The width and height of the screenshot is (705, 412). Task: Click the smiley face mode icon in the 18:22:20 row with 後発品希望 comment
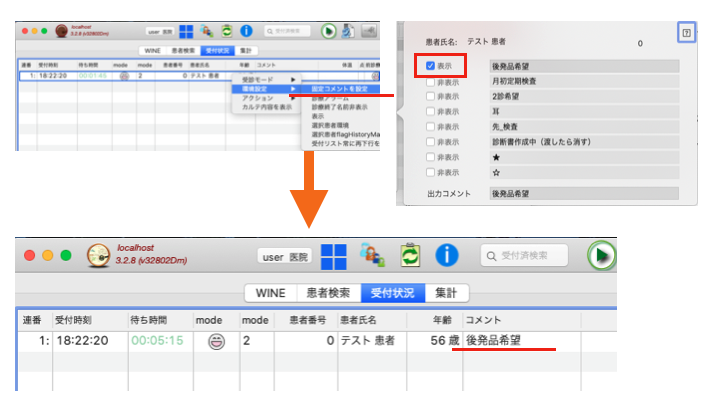tap(215, 341)
